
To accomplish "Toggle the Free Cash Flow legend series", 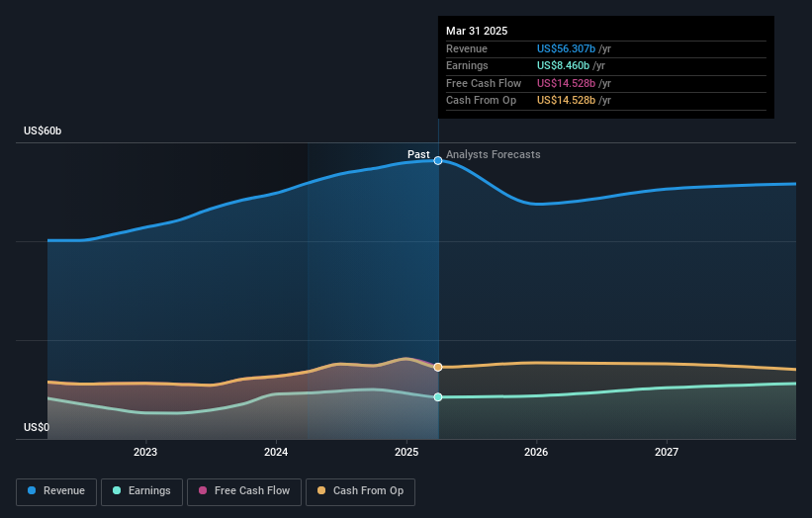I will (244, 491).
